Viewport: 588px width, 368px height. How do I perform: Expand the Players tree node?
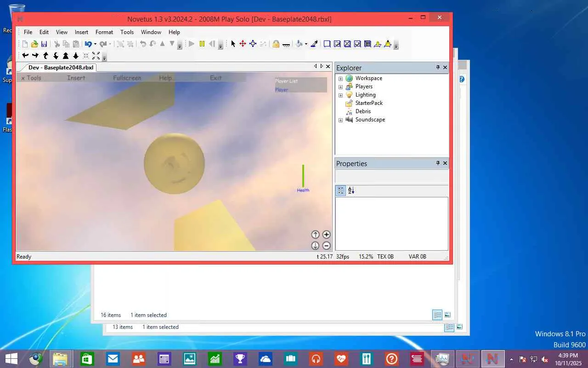coord(340,86)
